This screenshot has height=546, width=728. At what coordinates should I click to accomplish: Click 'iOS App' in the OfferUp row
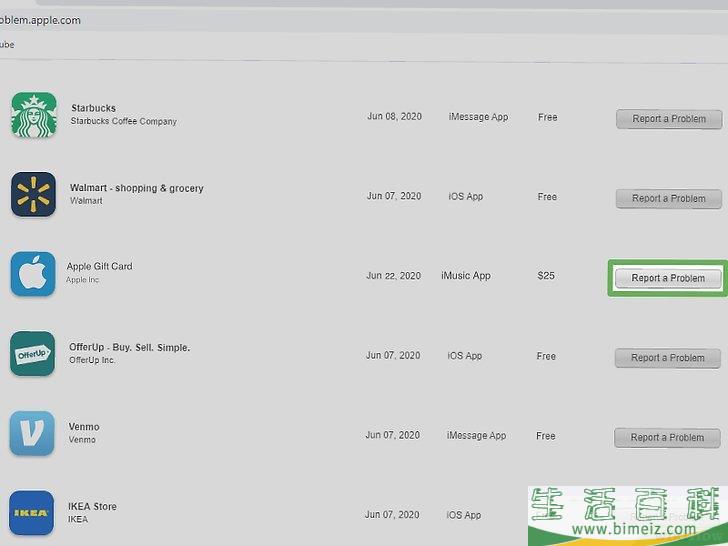pyautogui.click(x=465, y=356)
